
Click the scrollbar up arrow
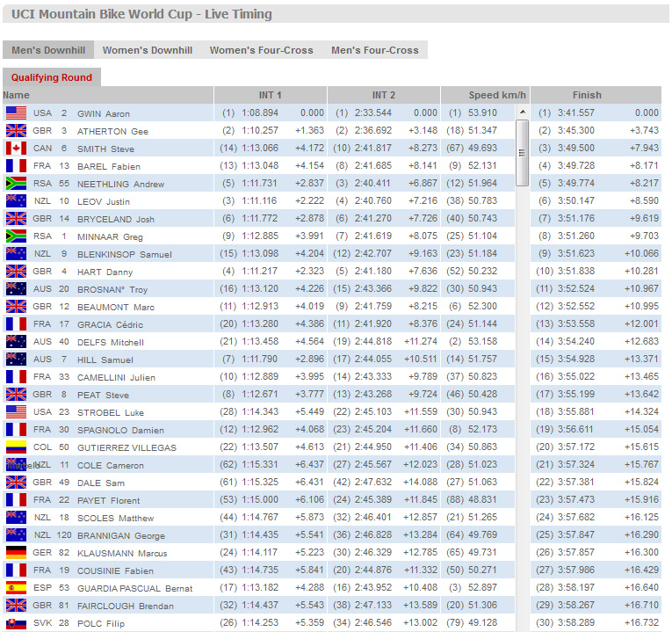point(522,112)
